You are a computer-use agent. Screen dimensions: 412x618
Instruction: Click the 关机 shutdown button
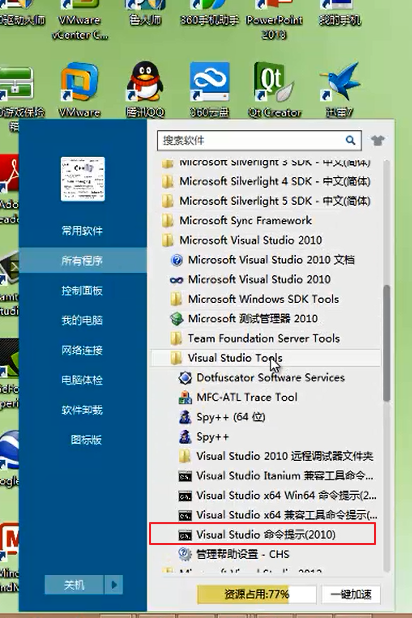click(74, 584)
